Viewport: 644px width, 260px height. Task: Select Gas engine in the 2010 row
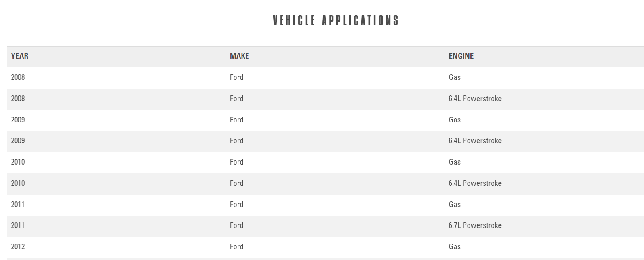point(455,162)
